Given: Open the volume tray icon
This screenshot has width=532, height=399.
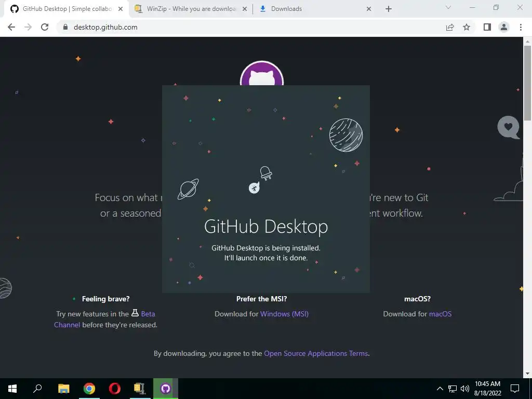Looking at the screenshot, I should coord(465,389).
